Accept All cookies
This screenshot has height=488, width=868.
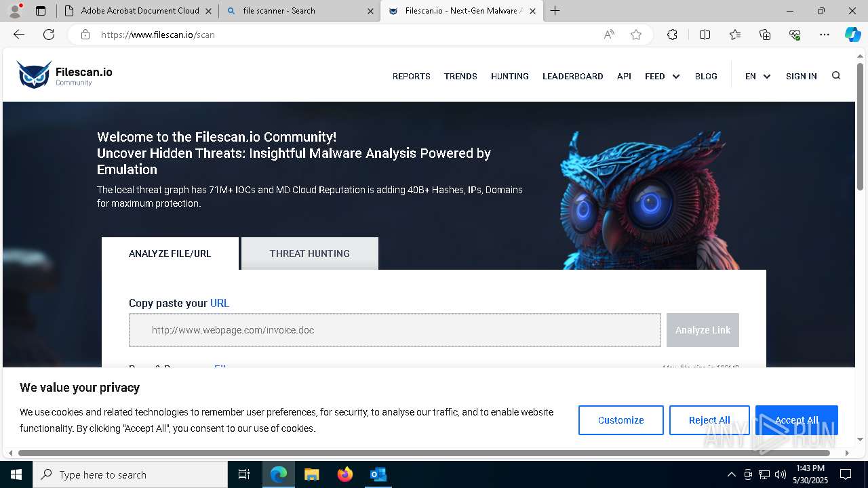point(797,420)
